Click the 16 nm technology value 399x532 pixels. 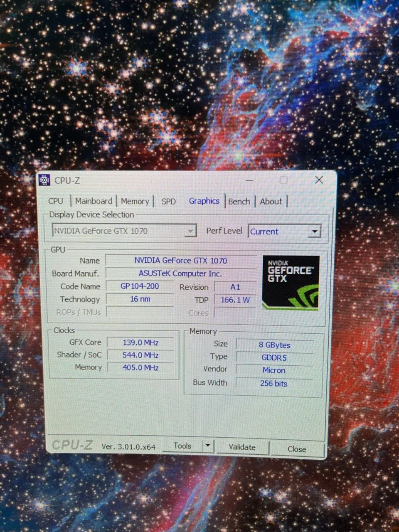click(x=140, y=299)
